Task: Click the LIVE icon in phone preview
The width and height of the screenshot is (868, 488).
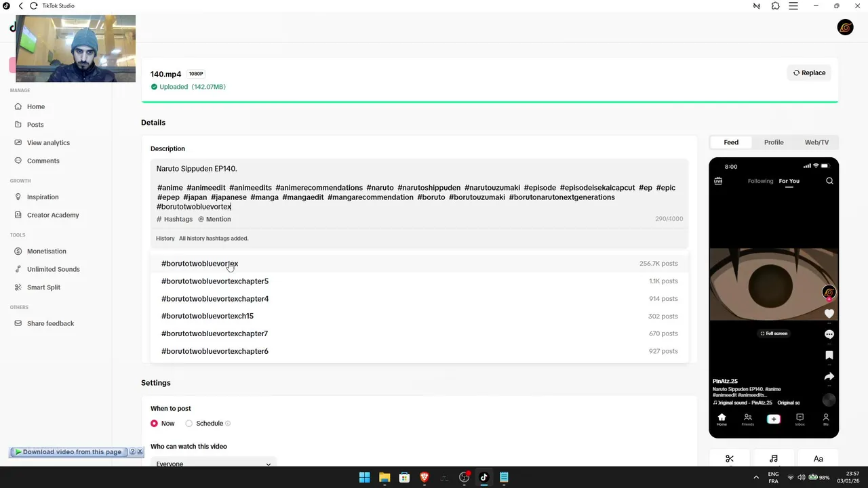Action: (718, 181)
